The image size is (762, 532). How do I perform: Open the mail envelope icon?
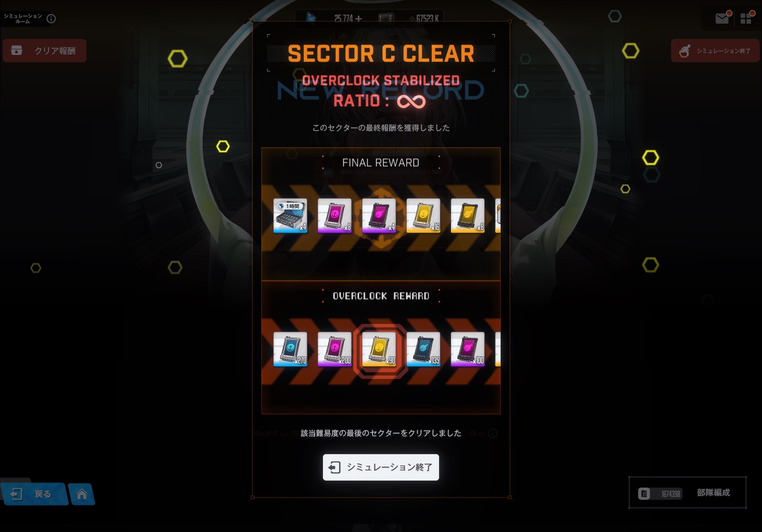click(x=722, y=18)
